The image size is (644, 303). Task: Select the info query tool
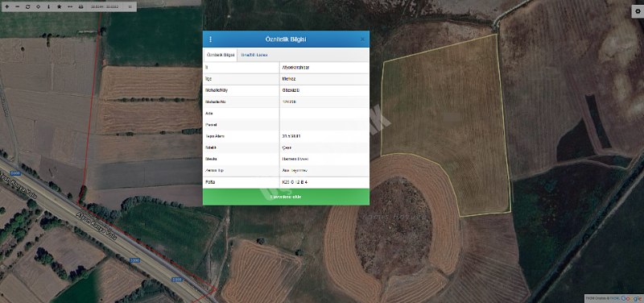click(x=48, y=7)
